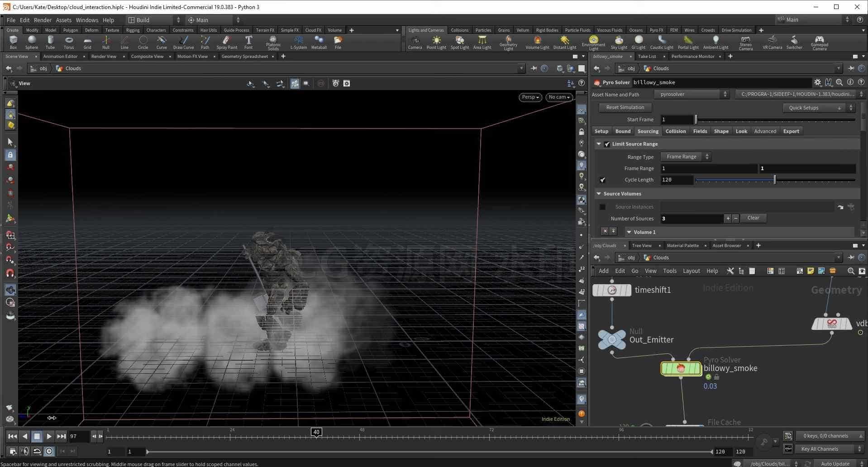Collapse the Source Volumes section
The height and width of the screenshot is (467, 868).
pyautogui.click(x=599, y=194)
